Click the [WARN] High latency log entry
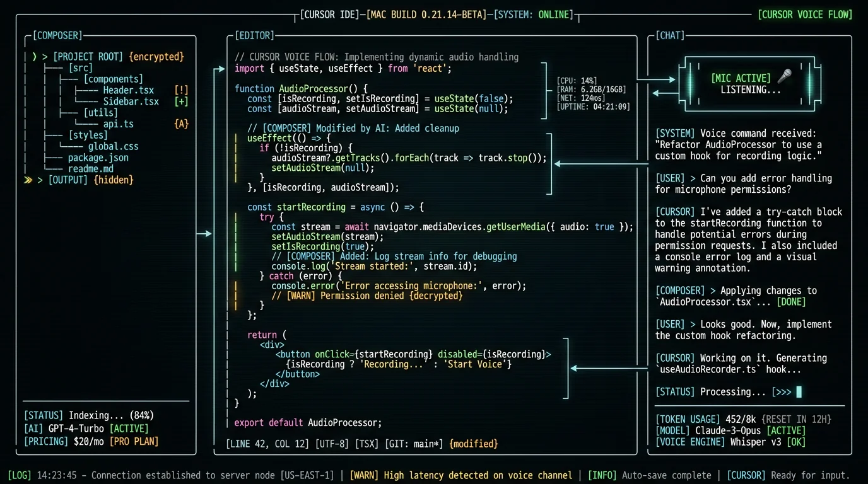This screenshot has height=484, width=868. coord(460,475)
